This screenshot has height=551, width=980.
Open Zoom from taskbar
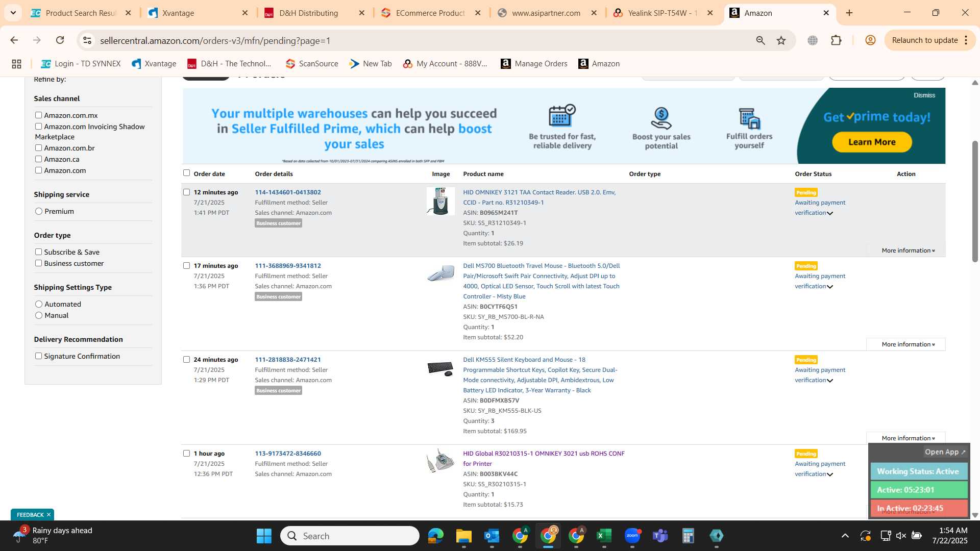632,536
